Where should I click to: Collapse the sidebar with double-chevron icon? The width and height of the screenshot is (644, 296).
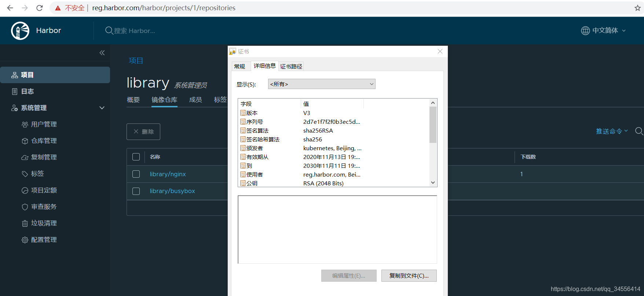[x=102, y=53]
